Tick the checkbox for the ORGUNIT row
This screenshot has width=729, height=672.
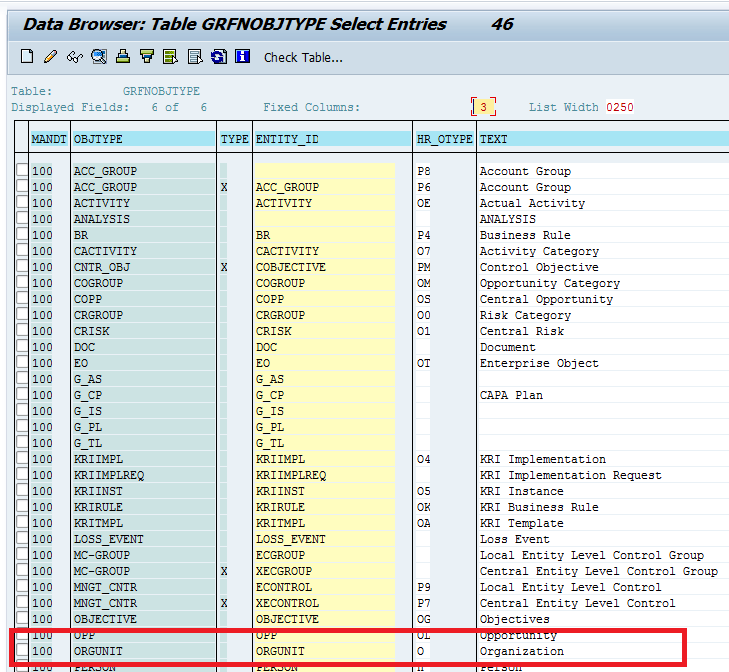[x=22, y=651]
